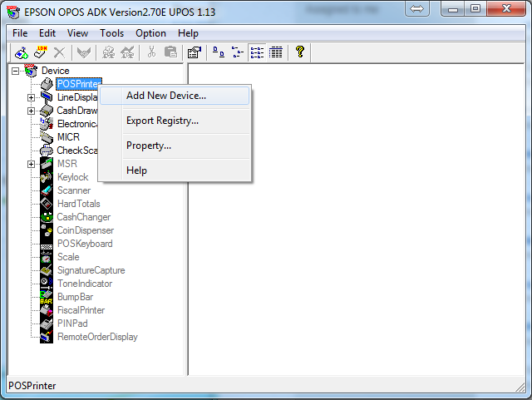Click the PINPad device icon
Viewport: 532px width, 400px height.
pyautogui.click(x=47, y=323)
